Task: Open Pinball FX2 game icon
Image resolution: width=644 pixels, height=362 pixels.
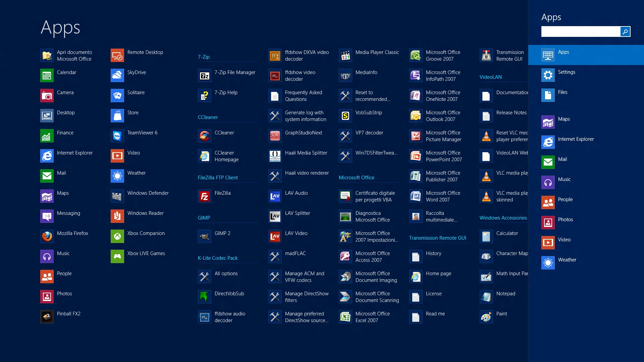Action: coord(47,317)
